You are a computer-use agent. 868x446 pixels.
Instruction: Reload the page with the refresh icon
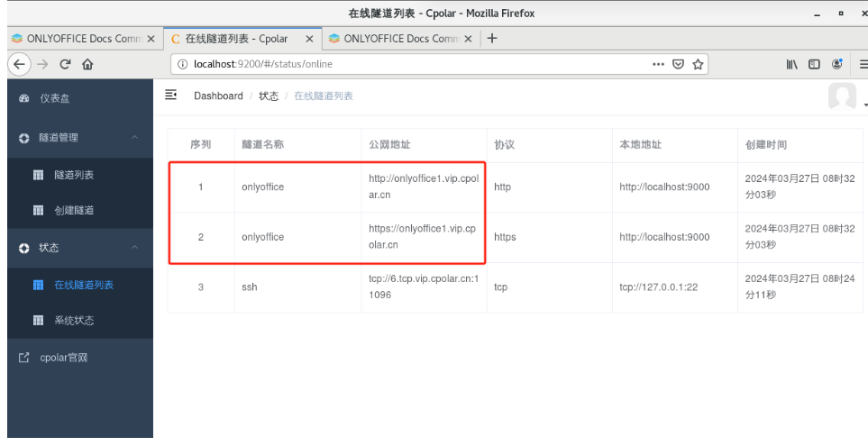coord(66,64)
